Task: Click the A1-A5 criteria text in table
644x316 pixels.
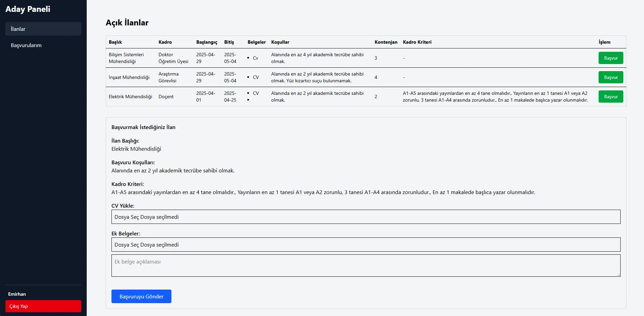Action: (498, 97)
